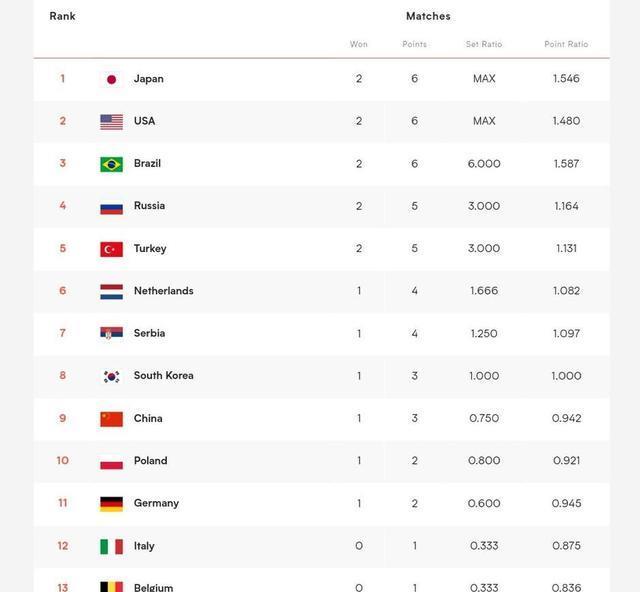Click the Russia flag icon

point(111,207)
